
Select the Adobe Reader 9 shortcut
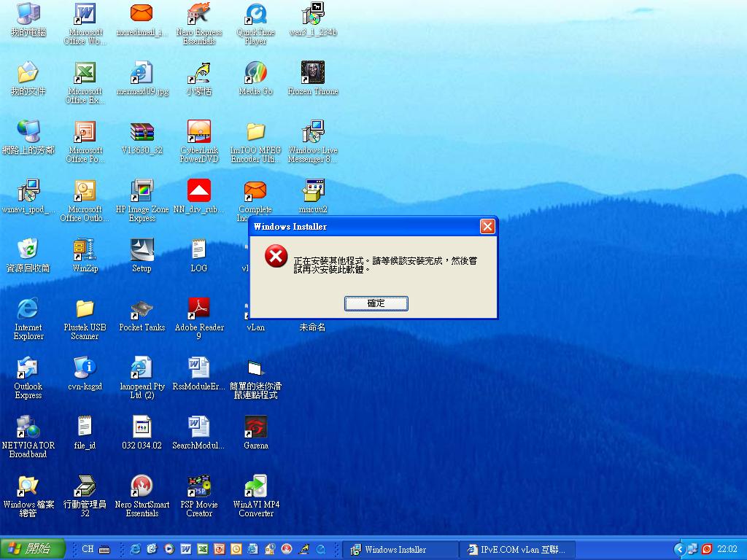pos(199,319)
